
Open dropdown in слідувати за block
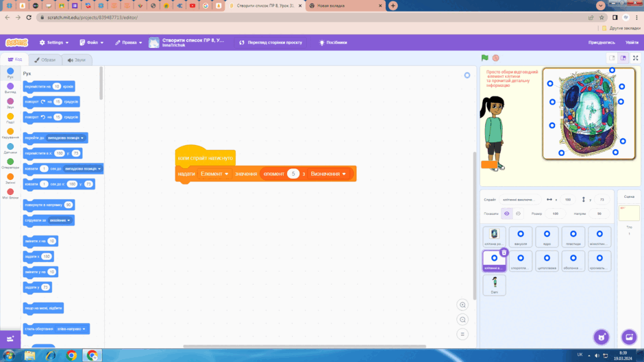(60, 220)
